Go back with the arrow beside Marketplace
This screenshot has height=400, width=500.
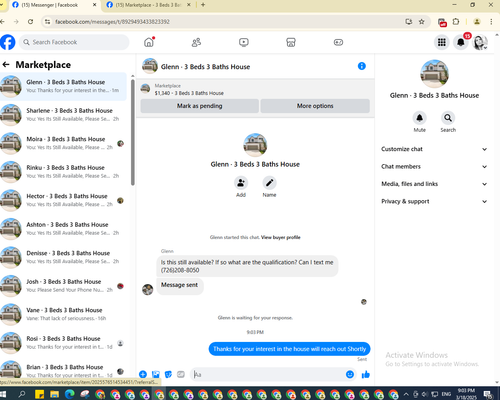click(6, 64)
